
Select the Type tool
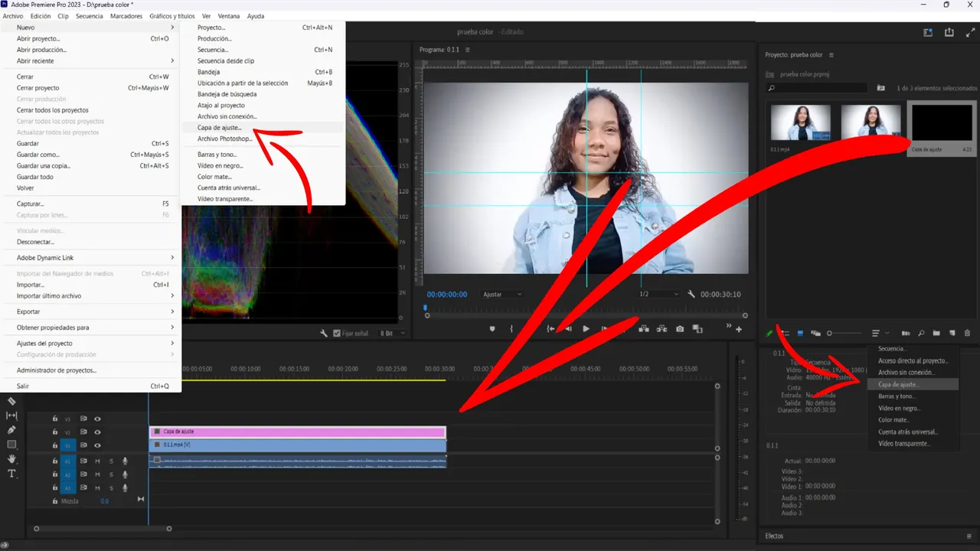tap(11, 474)
